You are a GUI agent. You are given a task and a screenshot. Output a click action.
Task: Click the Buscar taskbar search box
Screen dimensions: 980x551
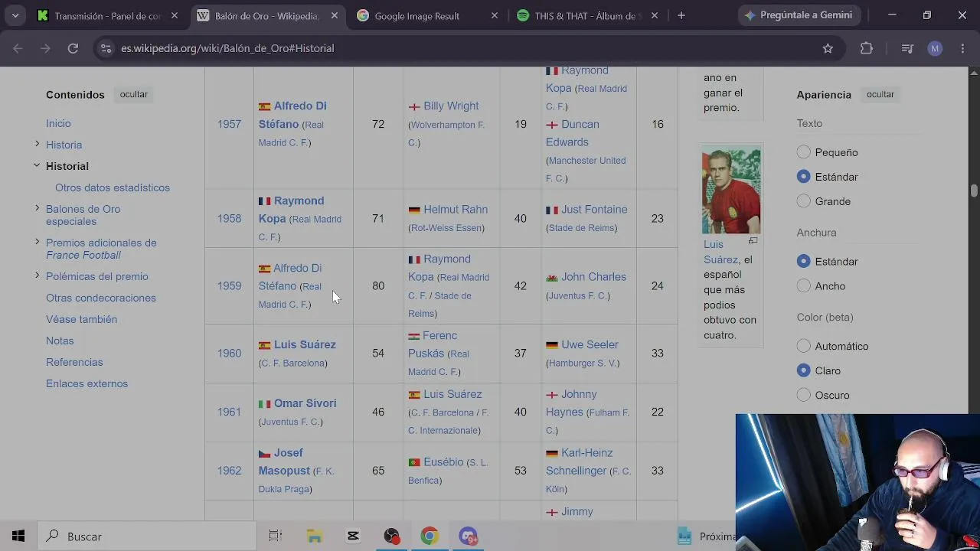(147, 536)
